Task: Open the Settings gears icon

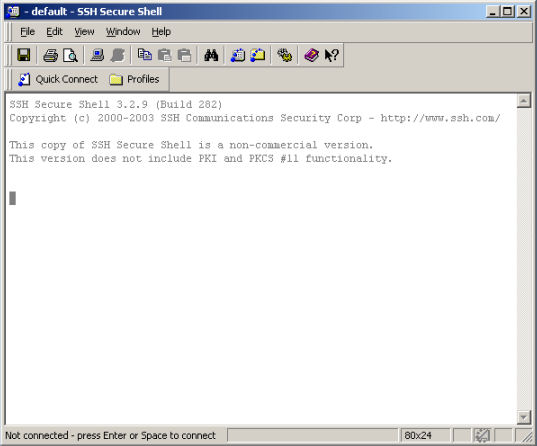Action: (285, 55)
